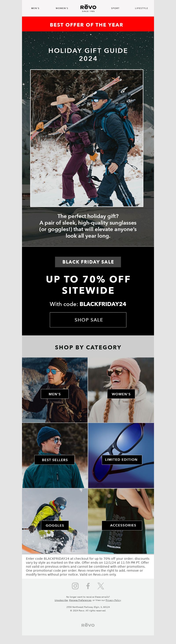Open the Women's navigation menu item
This screenshot has width=176, height=644.
[62, 8]
